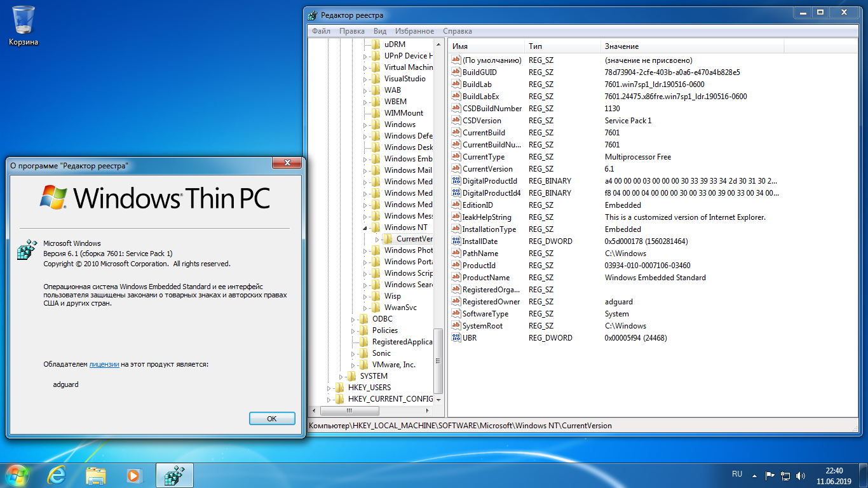Click the DigitalProductId4 binary icon
The width and height of the screenshot is (868, 488).
point(456,193)
